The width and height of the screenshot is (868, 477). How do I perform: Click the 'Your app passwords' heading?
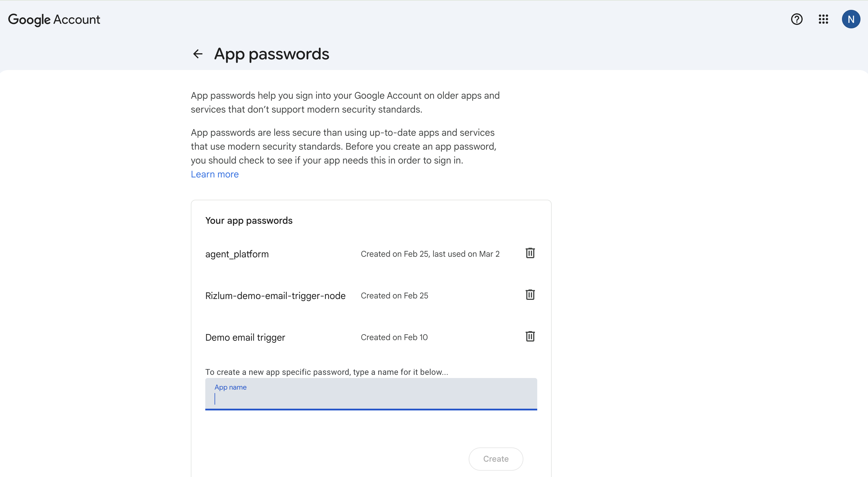[249, 221]
